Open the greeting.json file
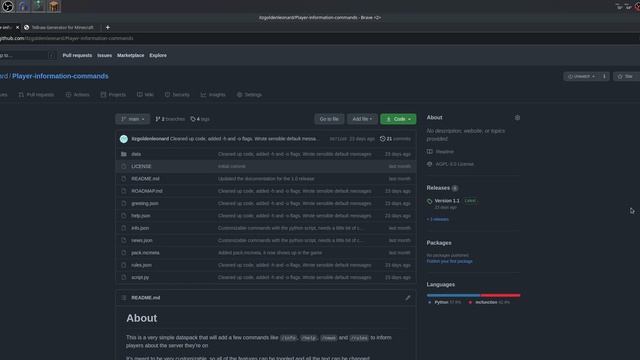Viewport: 640px width, 360px height. (145, 203)
